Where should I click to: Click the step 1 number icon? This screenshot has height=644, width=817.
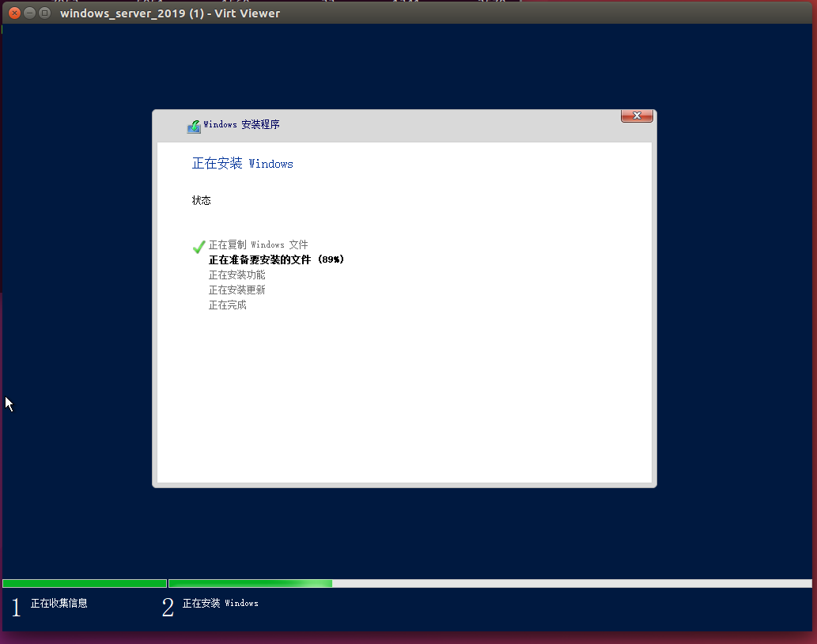16,607
